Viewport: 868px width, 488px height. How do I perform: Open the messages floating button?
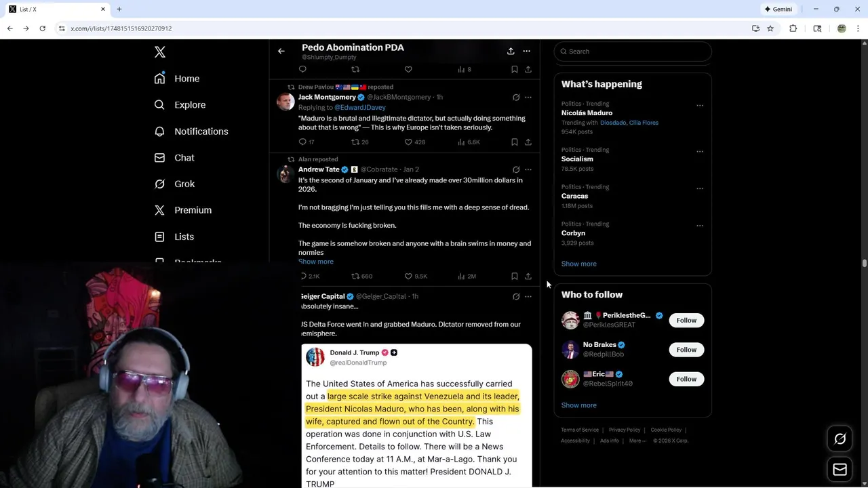840,470
